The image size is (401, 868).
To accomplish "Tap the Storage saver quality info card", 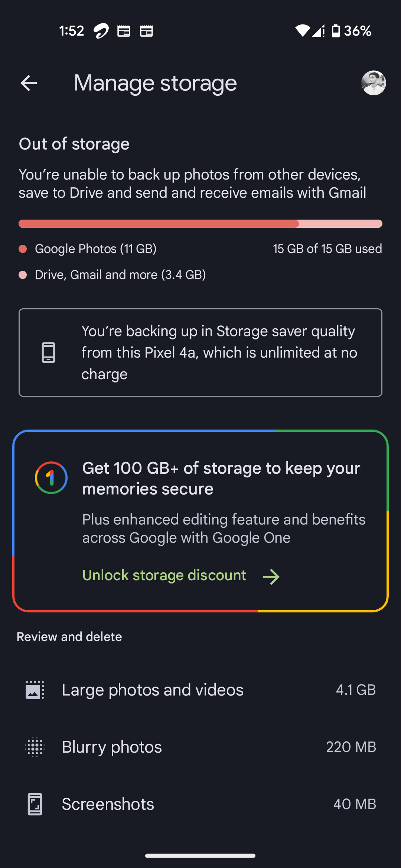I will (x=200, y=352).
